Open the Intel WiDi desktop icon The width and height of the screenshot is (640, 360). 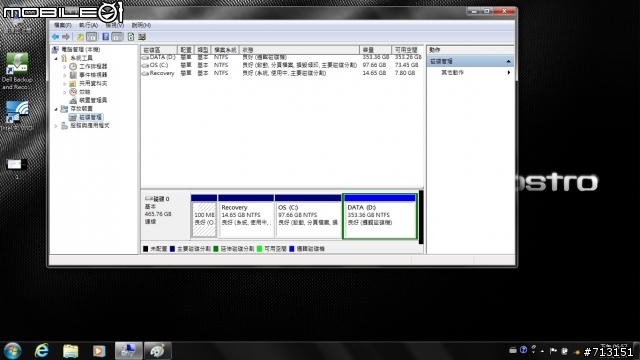point(17,116)
